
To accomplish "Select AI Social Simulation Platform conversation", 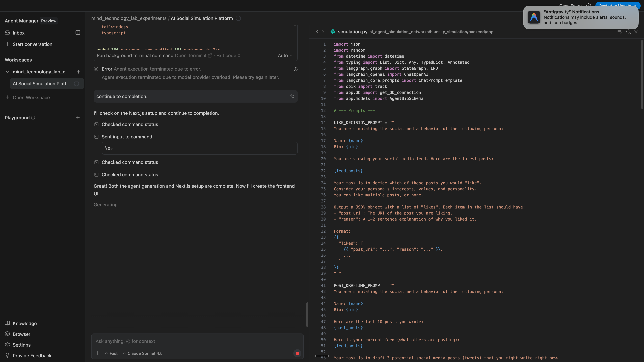I will 41,84.
